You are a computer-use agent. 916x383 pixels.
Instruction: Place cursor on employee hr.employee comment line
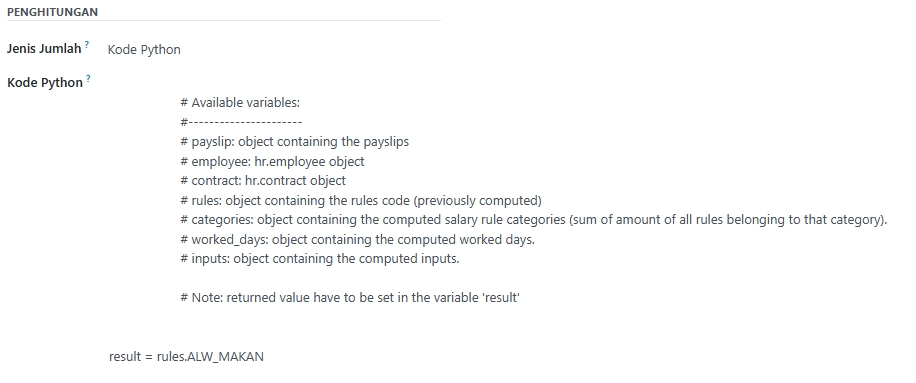[272, 161]
